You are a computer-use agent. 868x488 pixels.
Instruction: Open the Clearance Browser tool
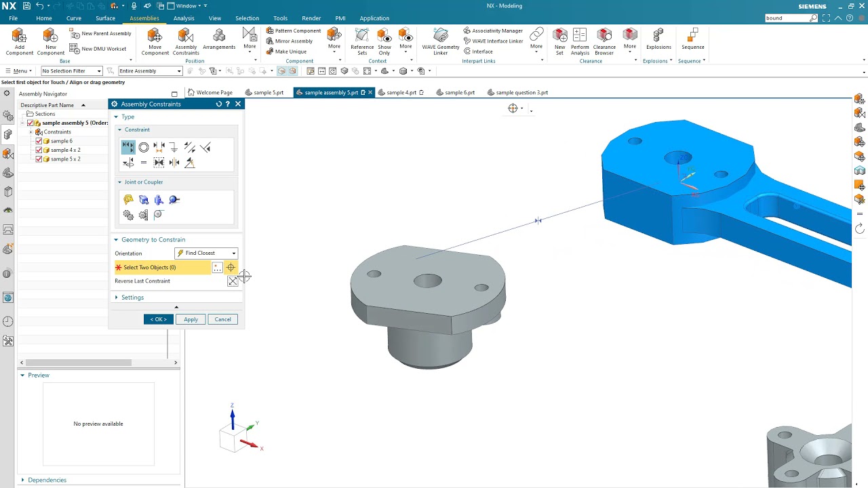click(604, 42)
